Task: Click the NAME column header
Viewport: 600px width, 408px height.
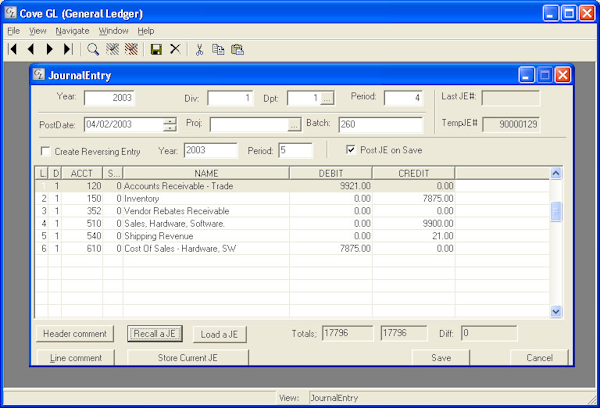Action: (x=206, y=173)
